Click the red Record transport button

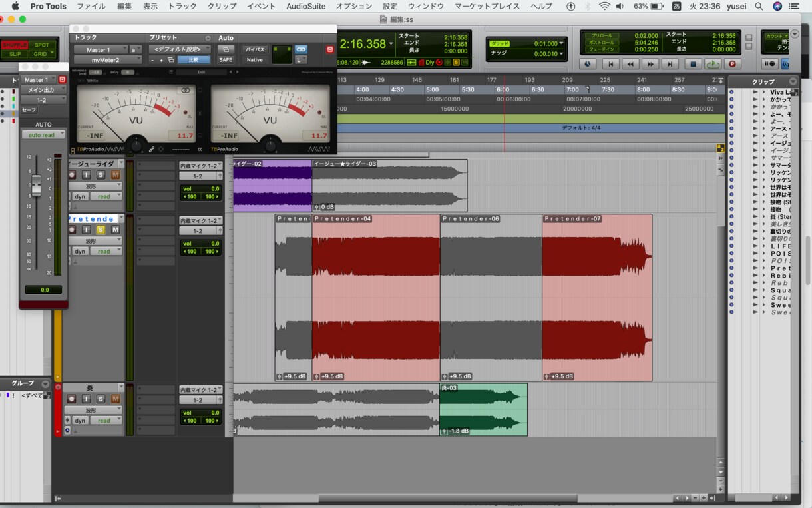pyautogui.click(x=733, y=64)
